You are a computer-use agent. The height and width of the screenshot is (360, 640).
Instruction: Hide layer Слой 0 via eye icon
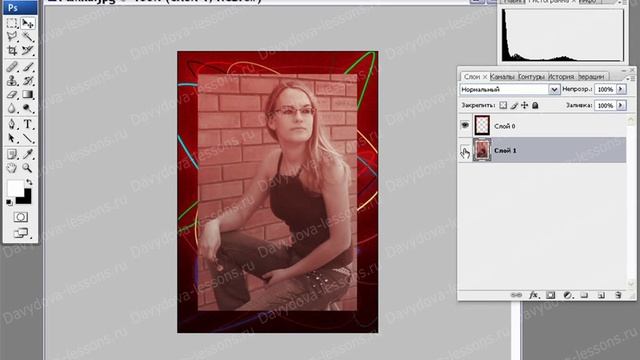click(x=465, y=125)
